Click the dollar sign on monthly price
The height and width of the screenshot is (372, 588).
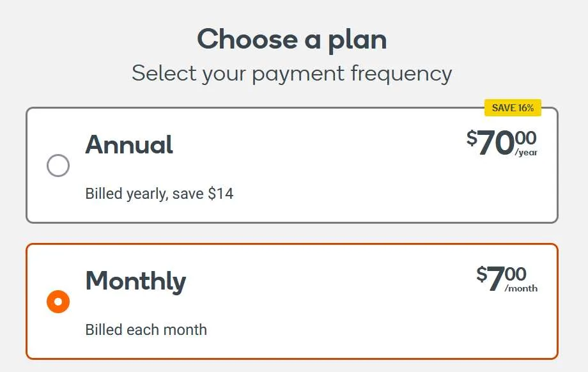481,274
